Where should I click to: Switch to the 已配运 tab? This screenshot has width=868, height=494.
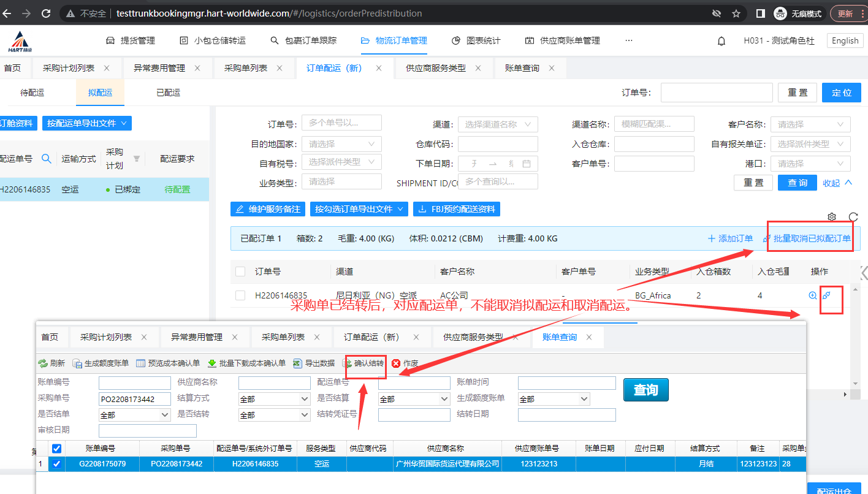tap(168, 93)
